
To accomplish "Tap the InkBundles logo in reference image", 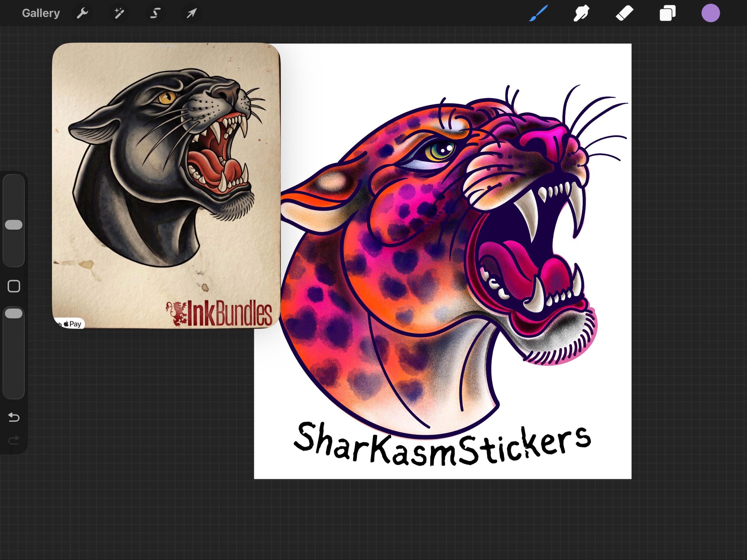I will point(219,313).
